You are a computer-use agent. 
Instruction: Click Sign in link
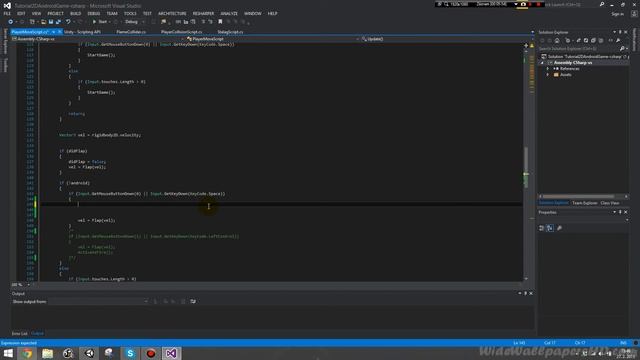[x=618, y=14]
